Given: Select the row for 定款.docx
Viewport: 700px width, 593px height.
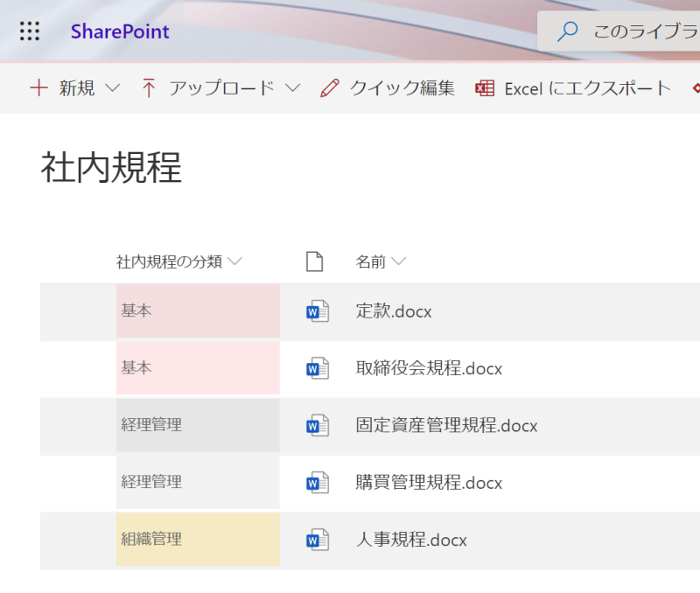Looking at the screenshot, I should click(78, 310).
